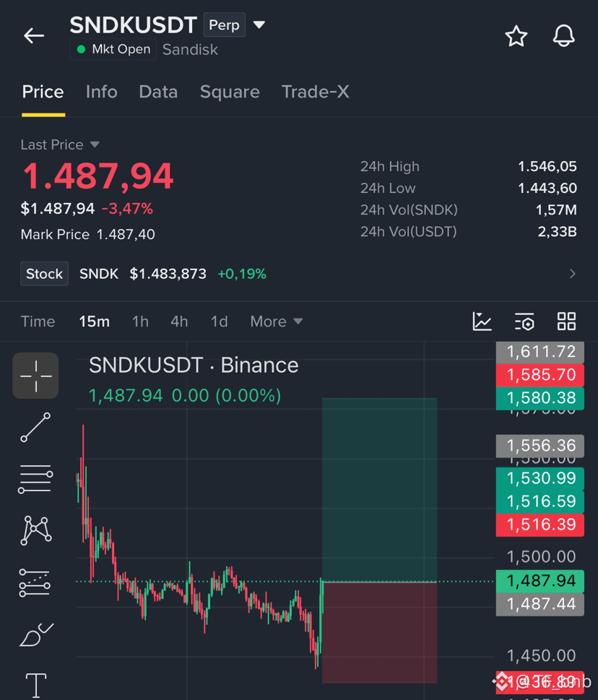Tap the 1,585.70 red price label
This screenshot has height=700, width=598.
(540, 375)
